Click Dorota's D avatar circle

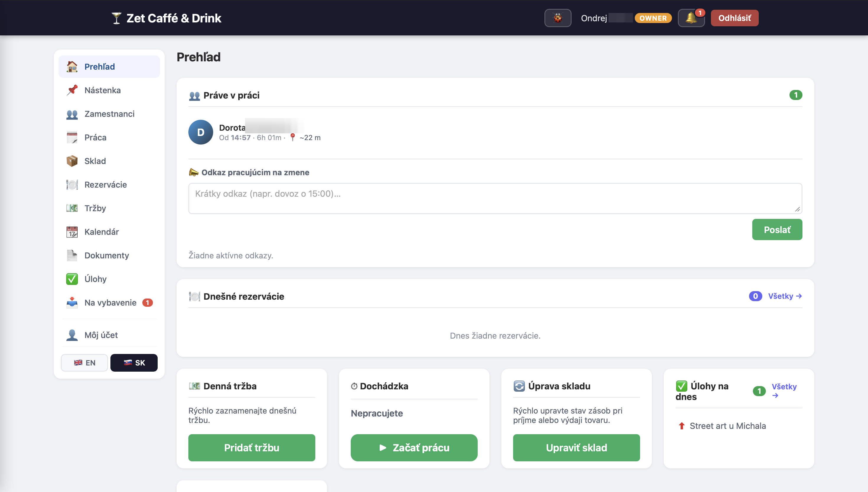pyautogui.click(x=201, y=132)
